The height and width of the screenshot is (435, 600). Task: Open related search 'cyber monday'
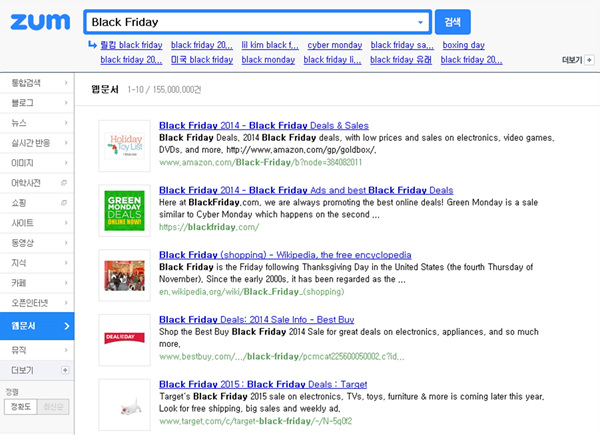(335, 45)
